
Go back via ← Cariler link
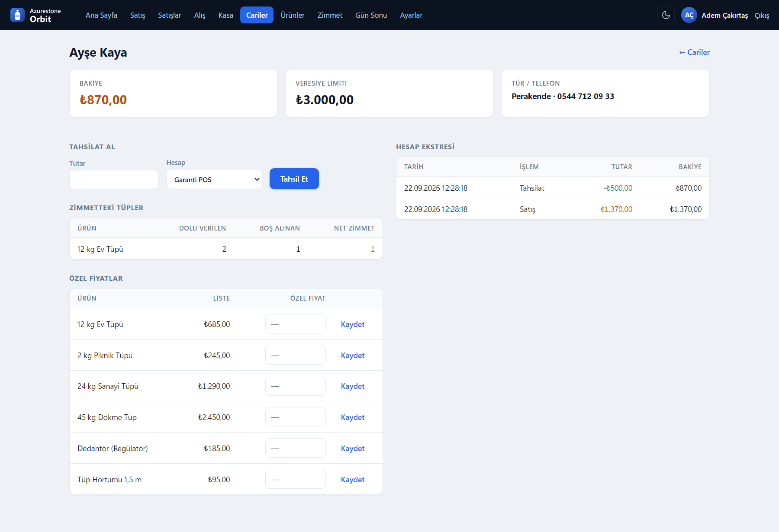coord(694,52)
